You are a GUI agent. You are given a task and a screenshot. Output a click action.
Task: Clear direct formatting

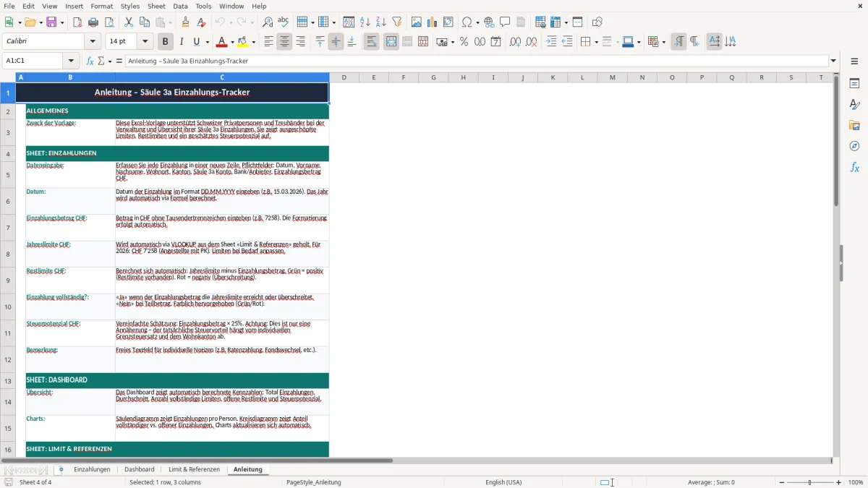(x=202, y=22)
